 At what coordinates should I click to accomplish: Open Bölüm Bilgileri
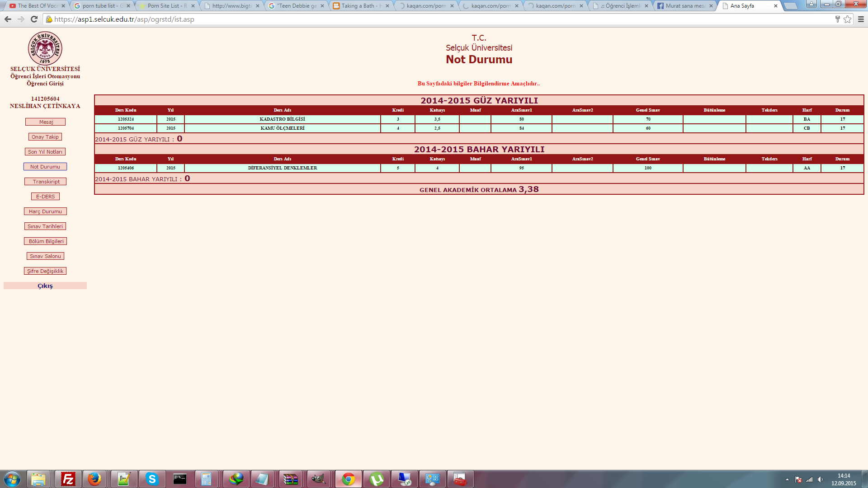[x=46, y=241]
